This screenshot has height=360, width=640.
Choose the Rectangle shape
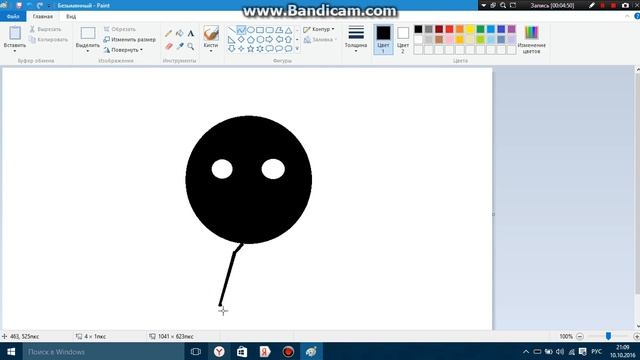[260, 30]
